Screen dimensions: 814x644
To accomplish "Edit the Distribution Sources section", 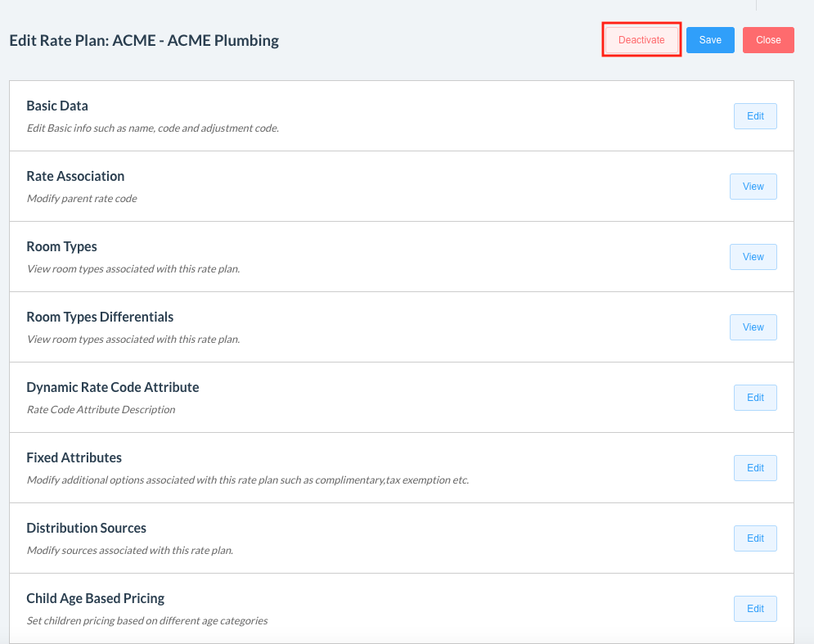I will [754, 538].
